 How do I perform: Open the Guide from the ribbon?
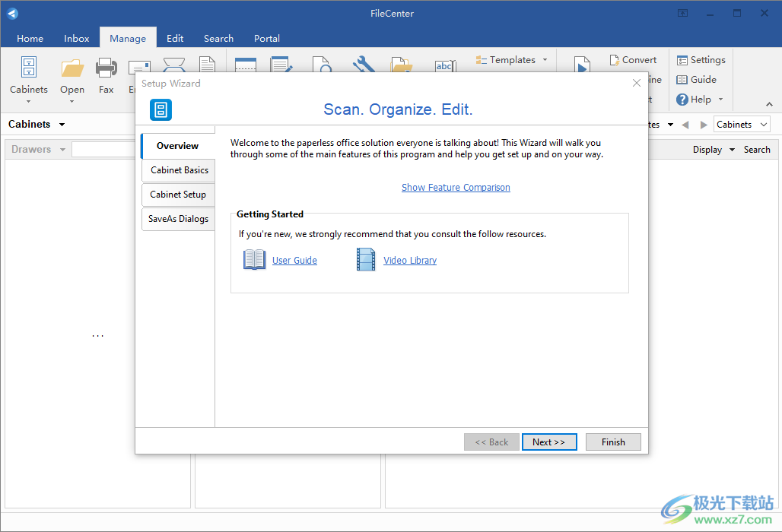pyautogui.click(x=696, y=80)
